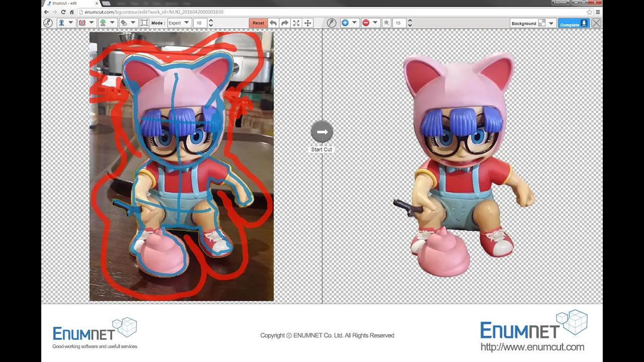Click the Start Cut arrow button
644x362 pixels.
click(322, 132)
